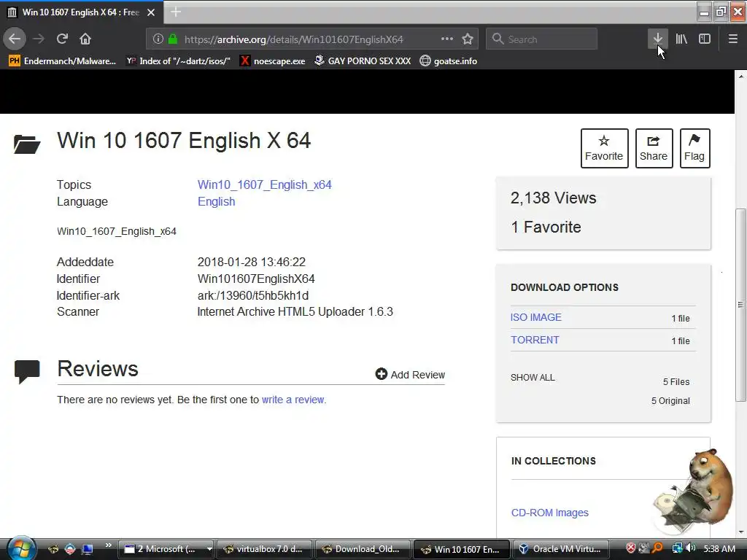The height and width of the screenshot is (560, 747).
Task: Open the English language link
Action: [x=216, y=201]
